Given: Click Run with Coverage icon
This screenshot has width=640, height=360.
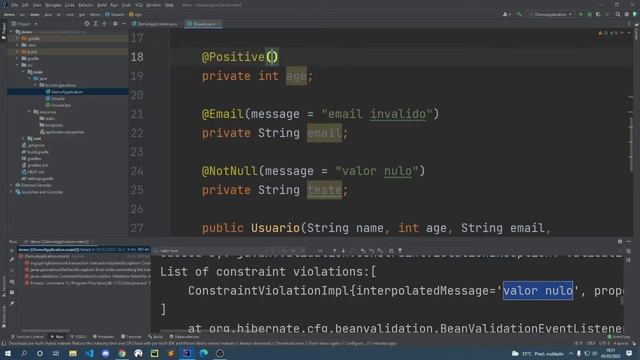Looking at the screenshot, I should (x=598, y=14).
